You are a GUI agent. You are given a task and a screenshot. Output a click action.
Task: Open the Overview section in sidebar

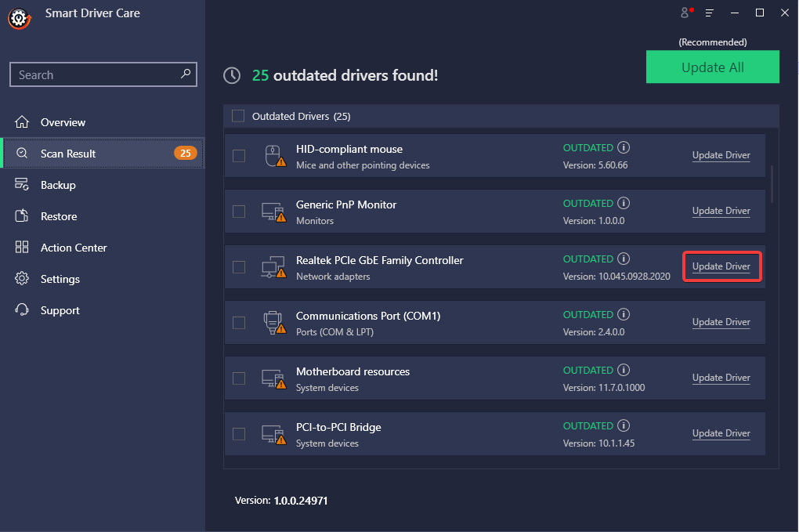point(63,122)
